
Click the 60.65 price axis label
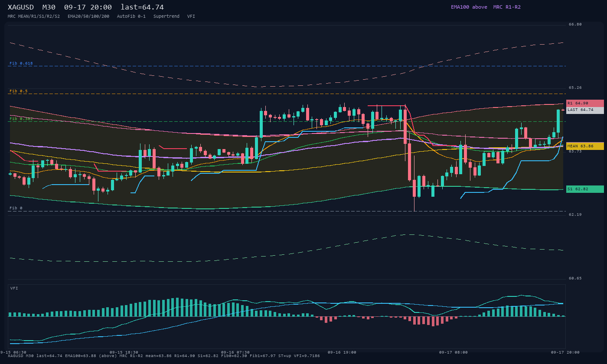pos(575,278)
